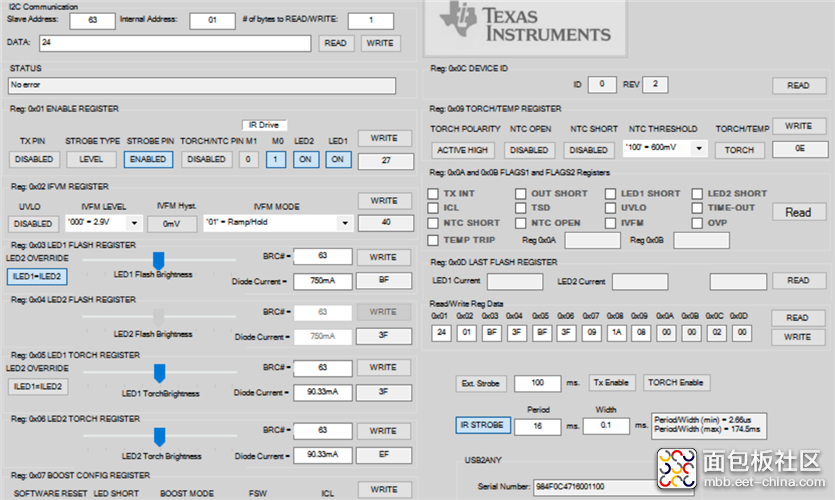835x500 pixels.
Task: Click the LED2 Torch Brightness slider
Action: (x=159, y=436)
